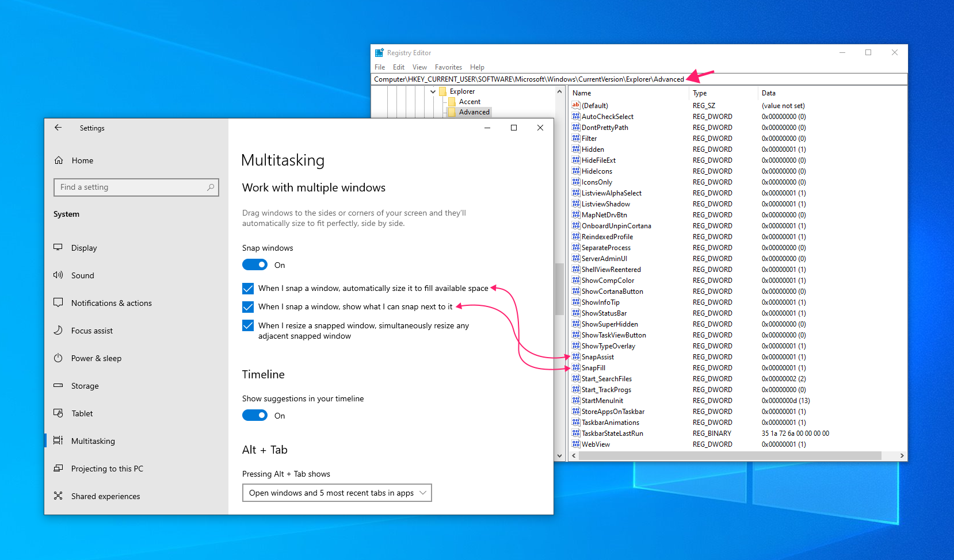Screen dimensions: 954x560
Task: Click the Explorer folder icon in registry tree
Action: 443,91
